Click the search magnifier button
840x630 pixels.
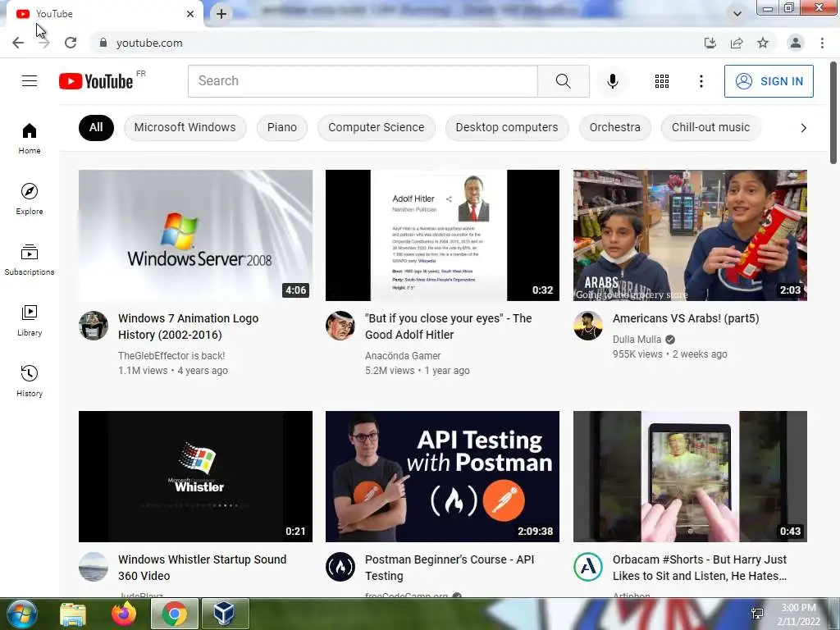563,81
